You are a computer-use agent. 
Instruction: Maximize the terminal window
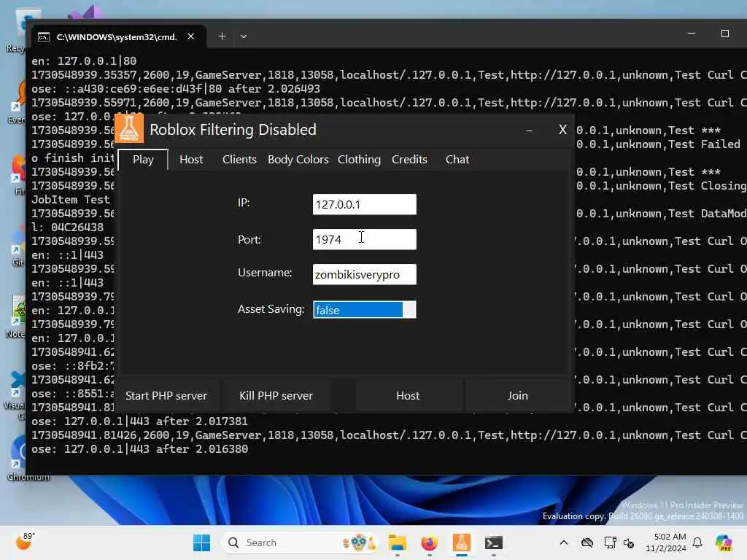pyautogui.click(x=724, y=34)
